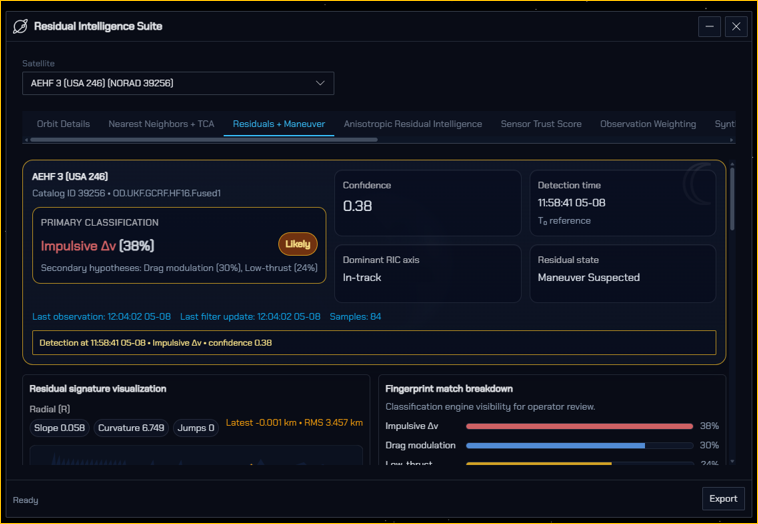Click the vertical content scrollbar thumb
Image resolution: width=758 pixels, height=524 pixels.
coord(732,198)
